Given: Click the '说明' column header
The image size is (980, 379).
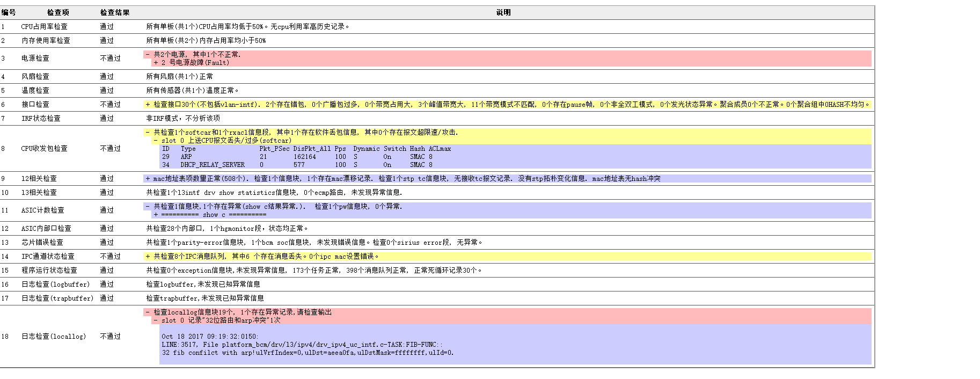Looking at the screenshot, I should [503, 12].
